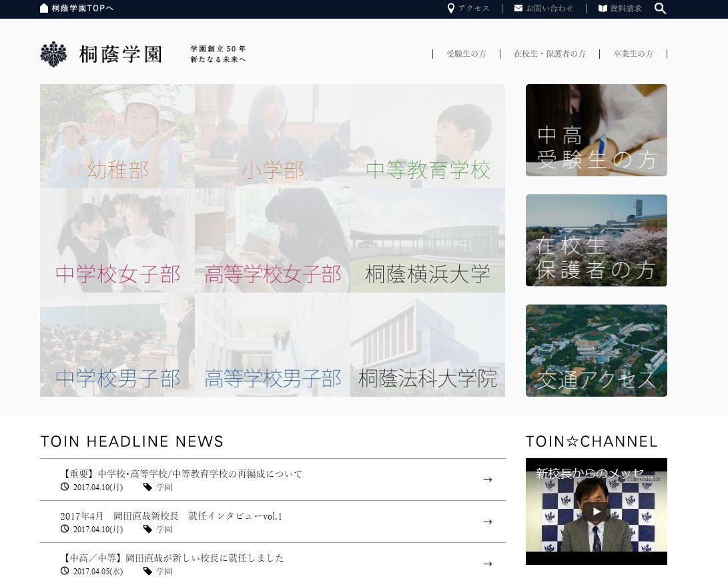Image resolution: width=728 pixels, height=583 pixels.
Task: Open the 資料請求 link
Action: [626, 9]
